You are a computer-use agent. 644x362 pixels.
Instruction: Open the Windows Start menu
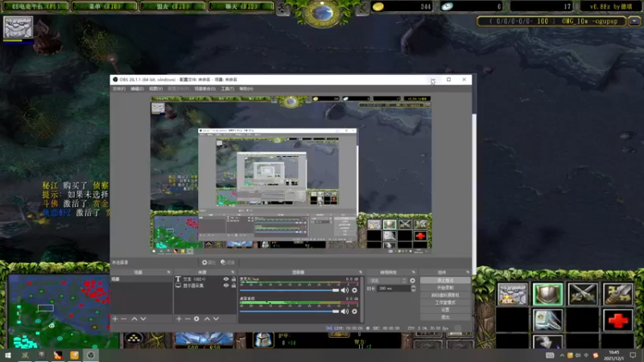[x=8, y=356]
